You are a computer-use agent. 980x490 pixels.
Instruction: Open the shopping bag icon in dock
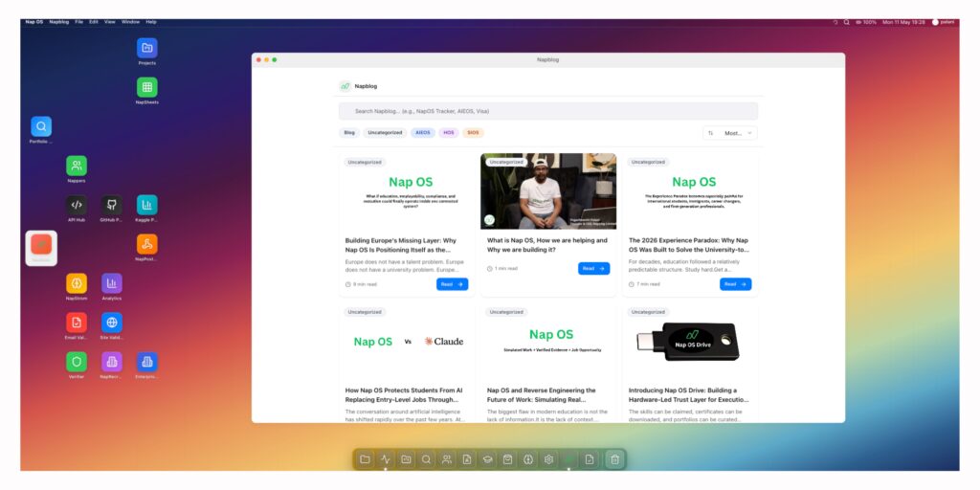coord(507,459)
